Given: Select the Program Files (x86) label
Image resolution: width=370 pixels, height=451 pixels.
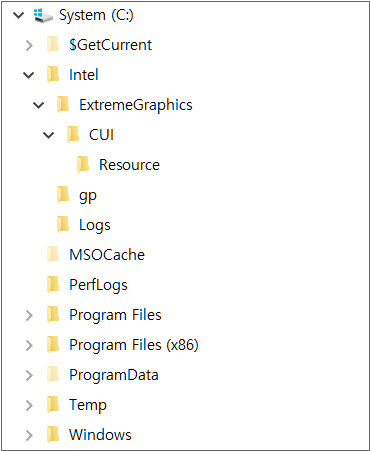Looking at the screenshot, I should [134, 345].
